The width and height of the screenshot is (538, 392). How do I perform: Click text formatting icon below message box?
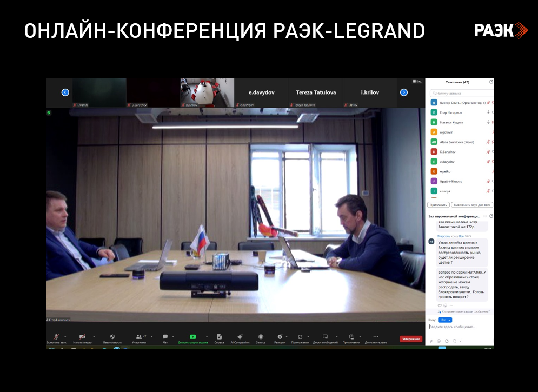tap(431, 341)
